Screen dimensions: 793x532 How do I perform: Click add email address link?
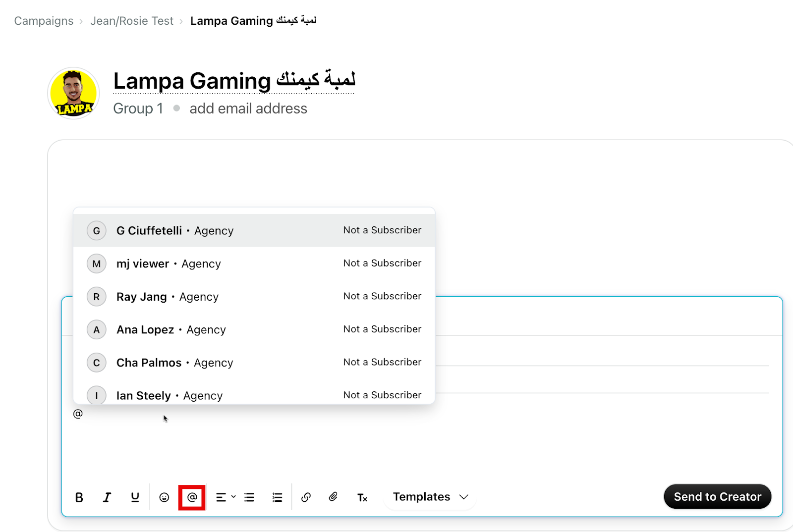click(x=248, y=108)
